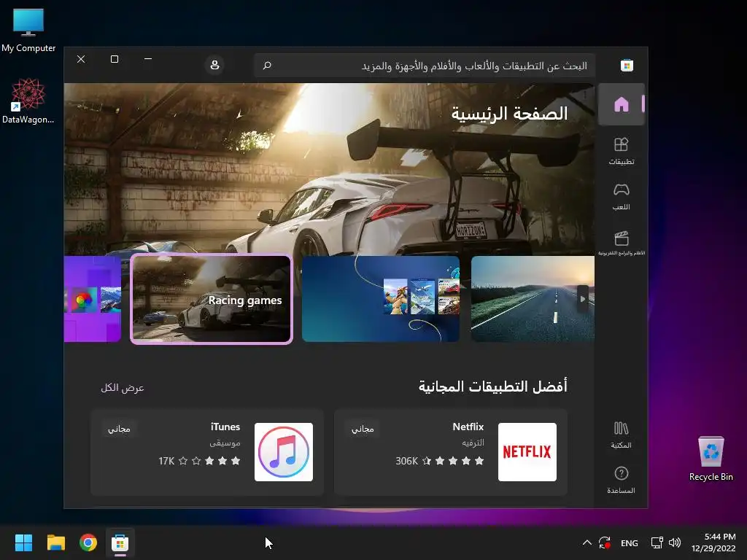Click the Netflix logo icon
This screenshot has width=747, height=560.
tap(527, 452)
